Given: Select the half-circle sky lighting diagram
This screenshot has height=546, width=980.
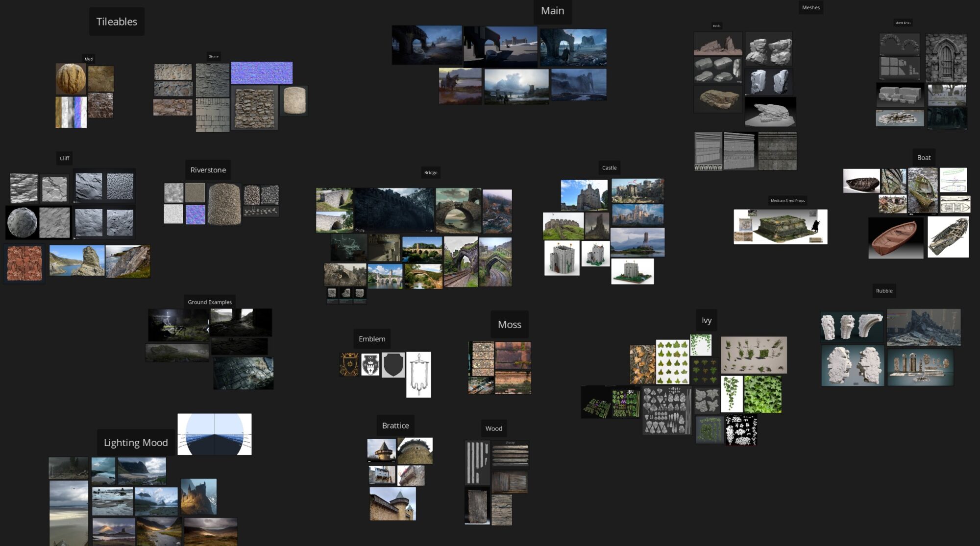Looking at the screenshot, I should click(215, 434).
